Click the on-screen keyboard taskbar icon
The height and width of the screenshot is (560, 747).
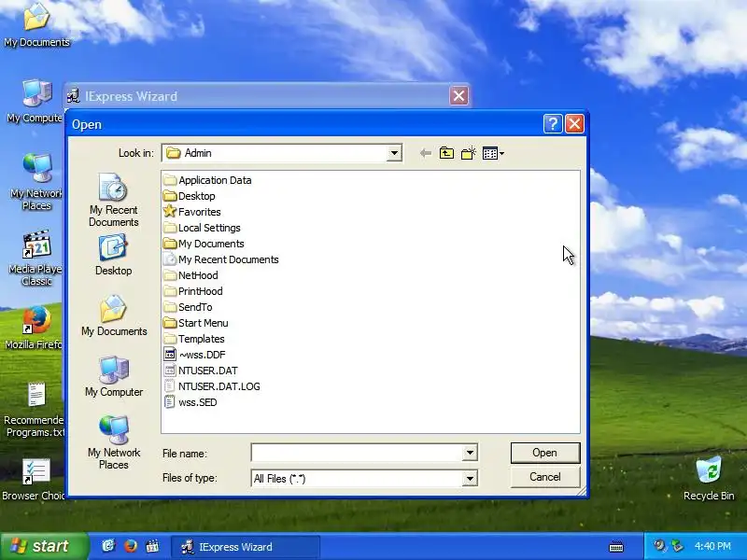click(616, 546)
